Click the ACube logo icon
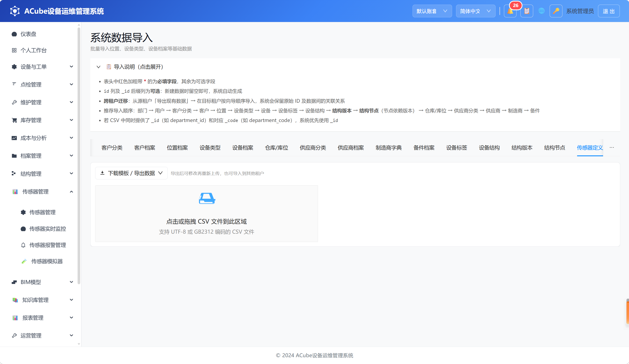The width and height of the screenshot is (629, 364). point(15,11)
